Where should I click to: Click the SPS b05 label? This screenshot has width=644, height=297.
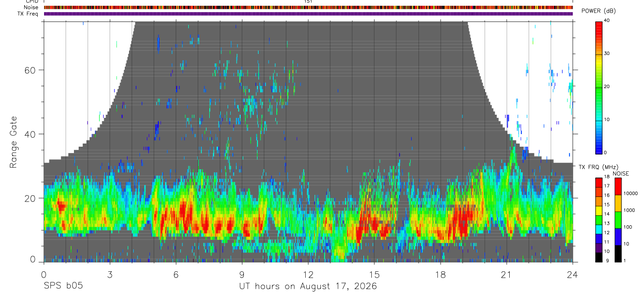(63, 287)
